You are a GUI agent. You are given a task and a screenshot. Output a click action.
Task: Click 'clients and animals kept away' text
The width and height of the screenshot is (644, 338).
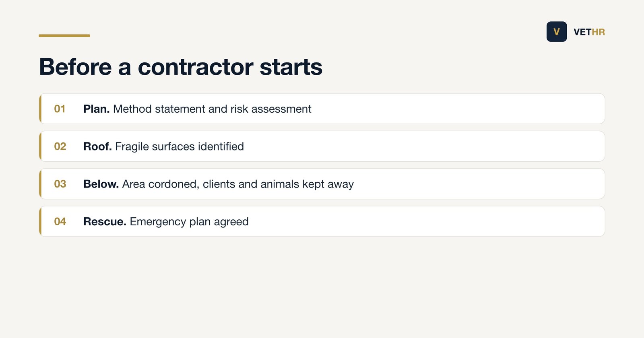[x=278, y=184]
